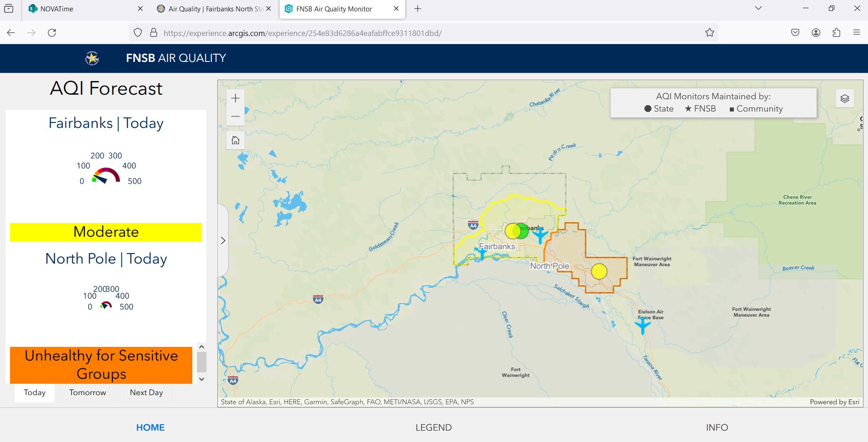
Task: Click the Community monitor legend entry
Action: click(x=756, y=109)
